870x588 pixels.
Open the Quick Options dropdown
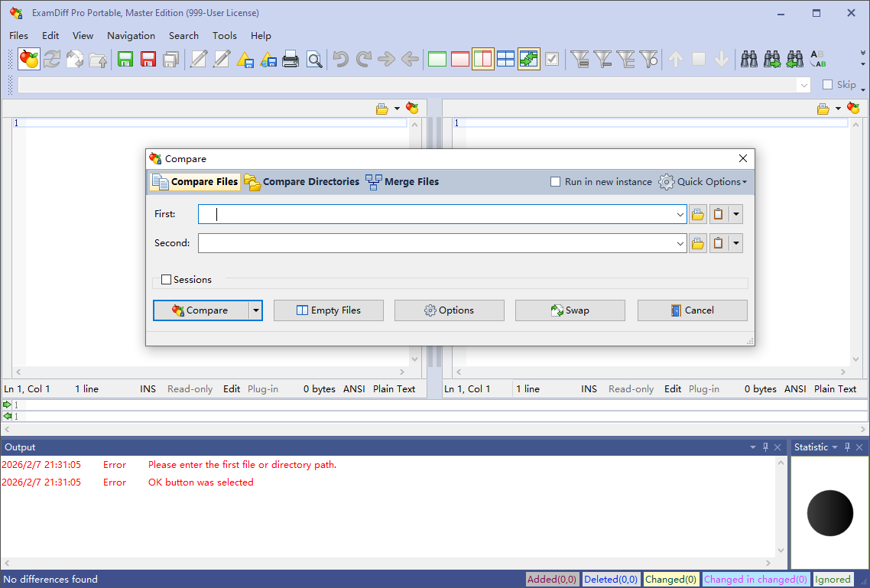tap(703, 182)
